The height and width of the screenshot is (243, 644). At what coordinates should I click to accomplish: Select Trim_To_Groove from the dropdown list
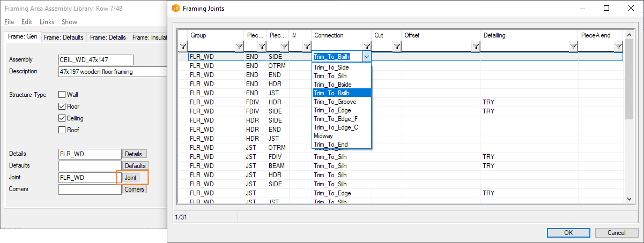click(335, 102)
